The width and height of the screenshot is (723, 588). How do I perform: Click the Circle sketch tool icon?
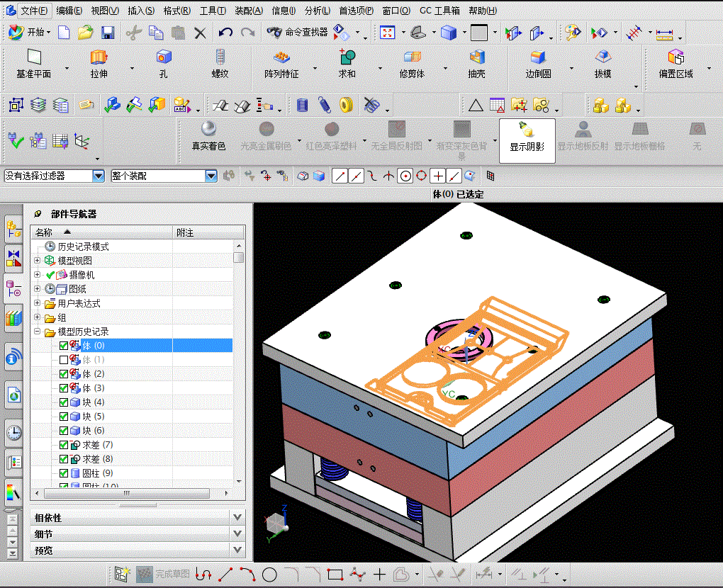[269, 575]
